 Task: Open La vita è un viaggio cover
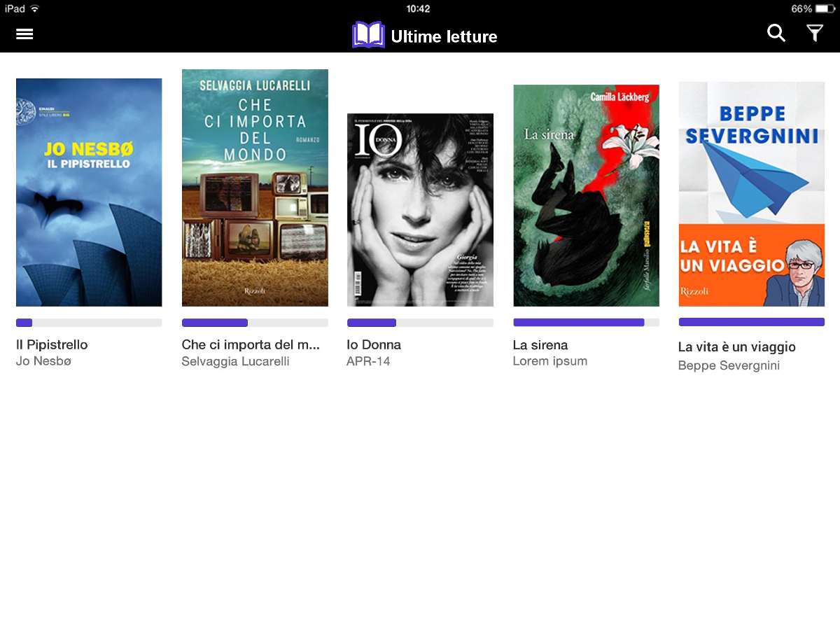(x=752, y=195)
